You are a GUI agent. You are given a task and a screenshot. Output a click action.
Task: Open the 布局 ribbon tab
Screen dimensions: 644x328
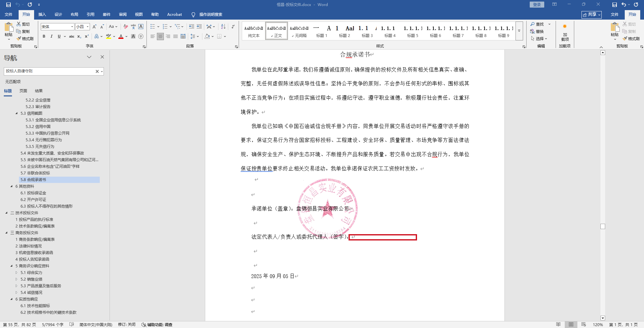click(x=74, y=15)
